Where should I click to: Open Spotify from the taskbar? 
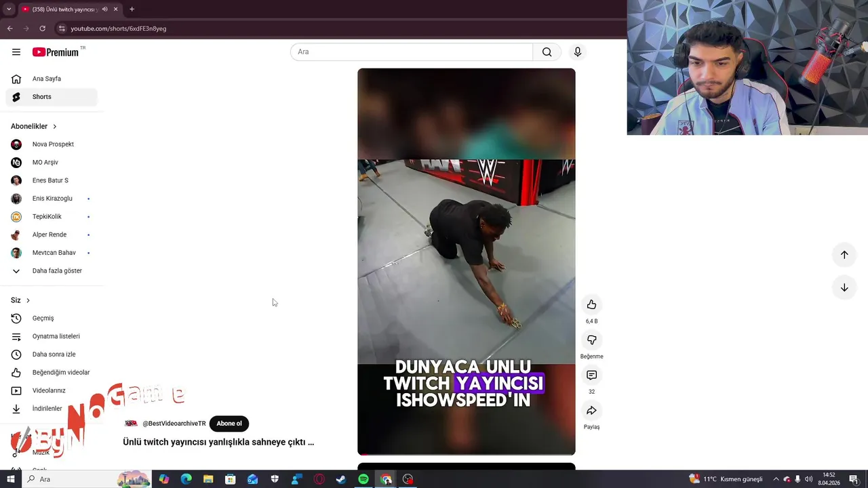pos(363,479)
